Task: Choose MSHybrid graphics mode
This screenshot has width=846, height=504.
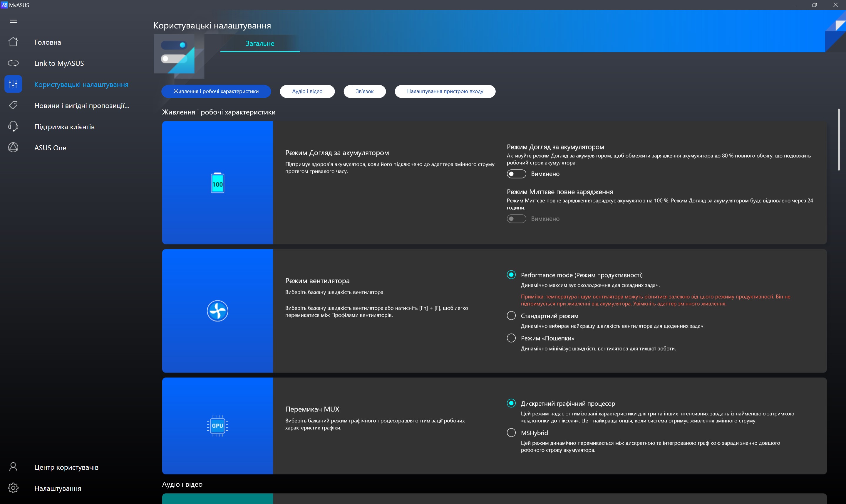Action: click(511, 433)
